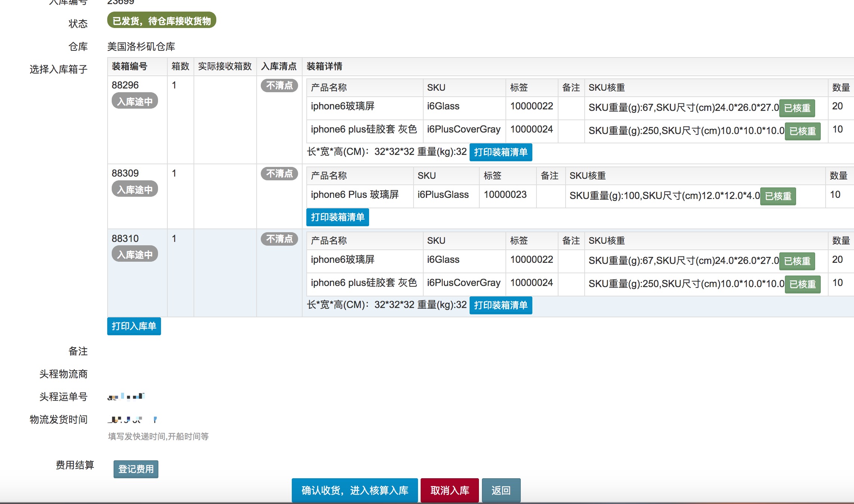Click 打印装箱清单 button for box 88310
Image resolution: width=854 pixels, height=504 pixels.
[500, 305]
